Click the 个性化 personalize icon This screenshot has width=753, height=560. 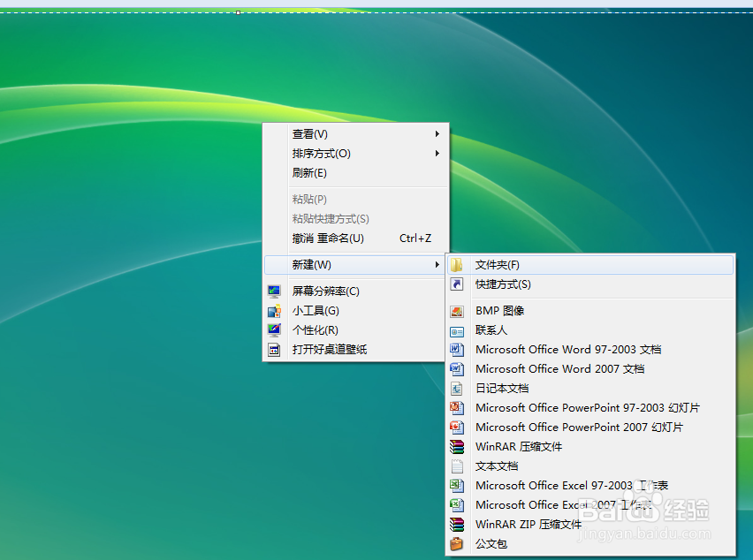(274, 330)
